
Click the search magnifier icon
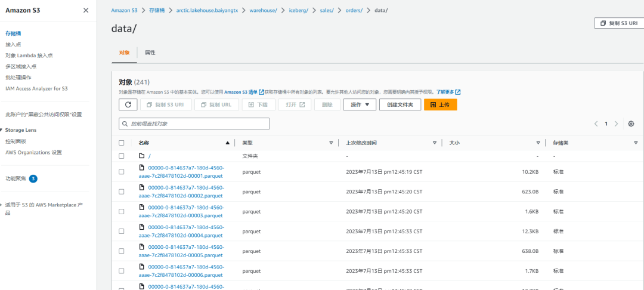(125, 124)
